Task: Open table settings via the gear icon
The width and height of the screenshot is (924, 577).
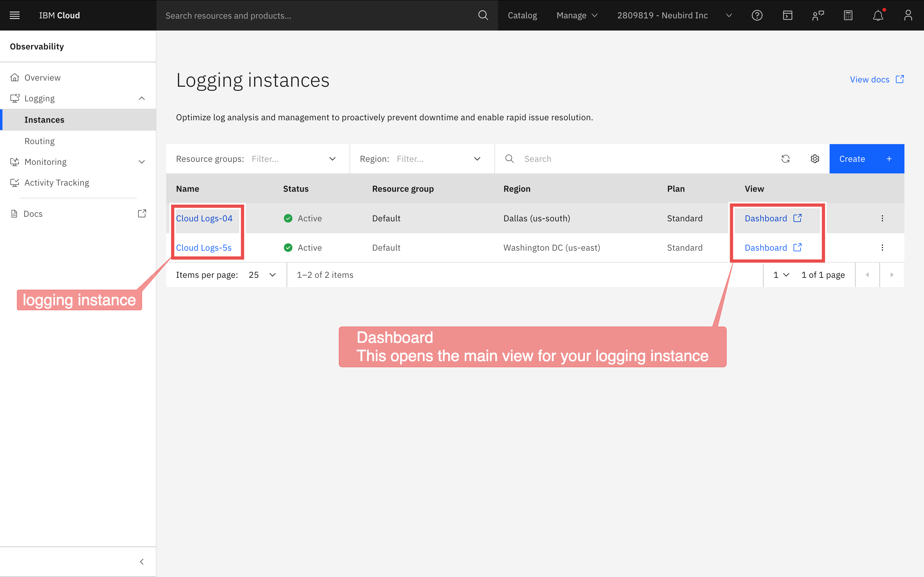Action: click(815, 158)
